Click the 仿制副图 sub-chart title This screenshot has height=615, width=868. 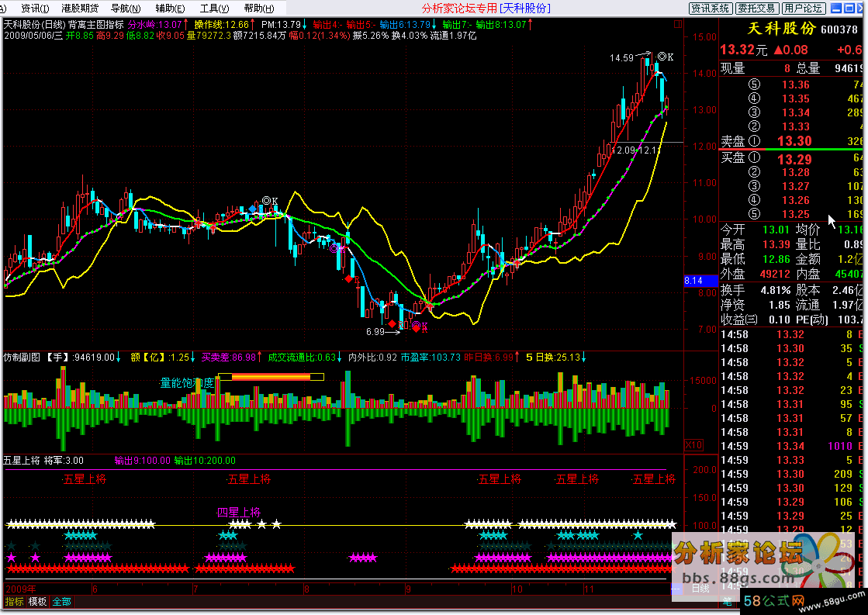pyautogui.click(x=22, y=358)
